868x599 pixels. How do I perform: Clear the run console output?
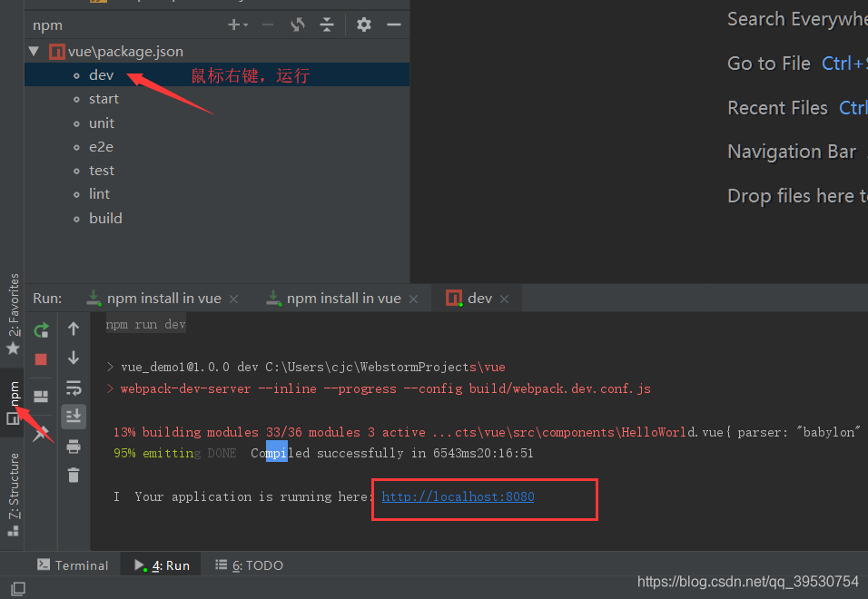click(x=74, y=475)
